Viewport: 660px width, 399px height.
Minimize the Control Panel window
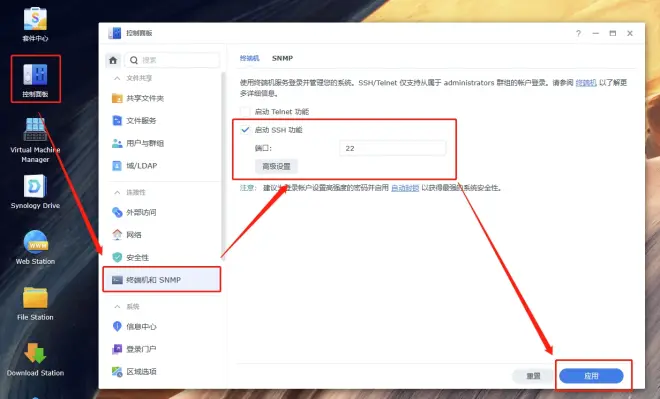tap(596, 33)
